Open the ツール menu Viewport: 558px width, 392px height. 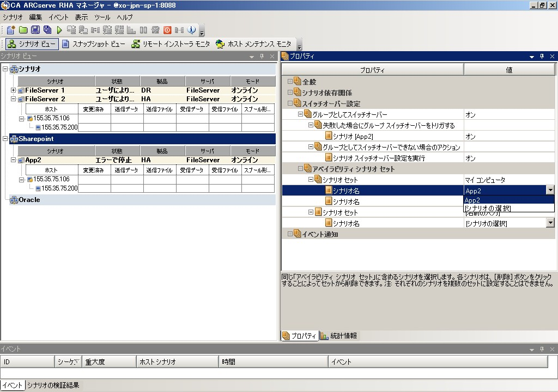point(102,17)
